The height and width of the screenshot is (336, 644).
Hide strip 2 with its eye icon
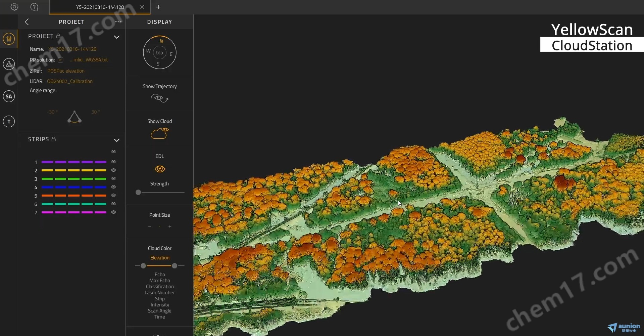(113, 170)
